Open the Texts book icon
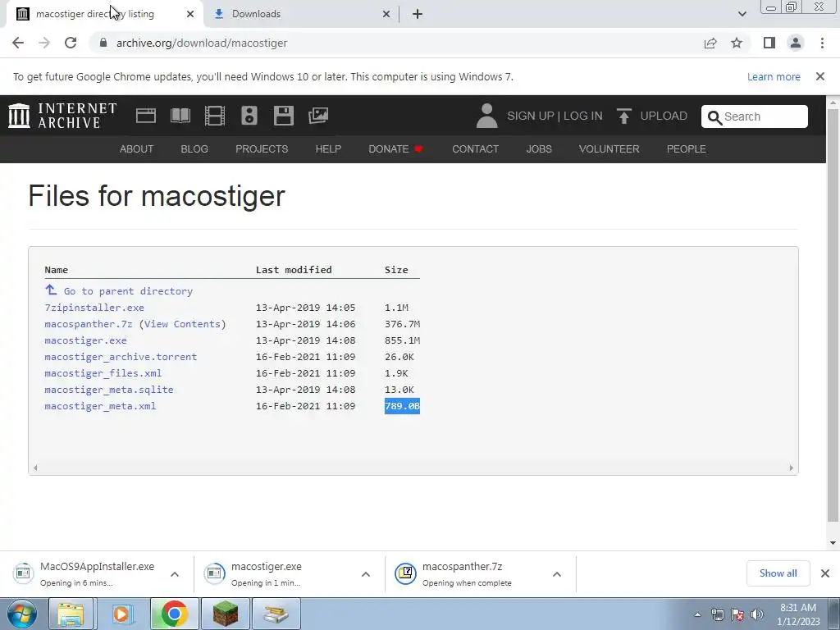Screen dimensions: 840x630 coord(180,116)
